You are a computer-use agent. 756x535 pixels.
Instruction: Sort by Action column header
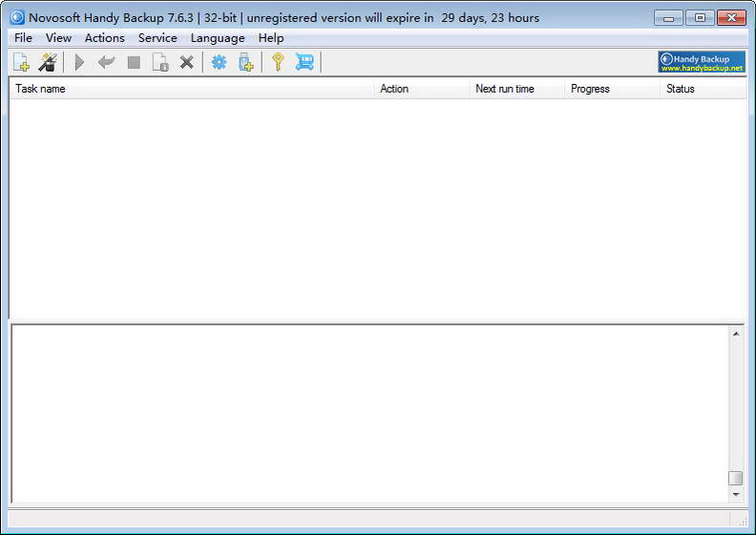click(x=422, y=89)
